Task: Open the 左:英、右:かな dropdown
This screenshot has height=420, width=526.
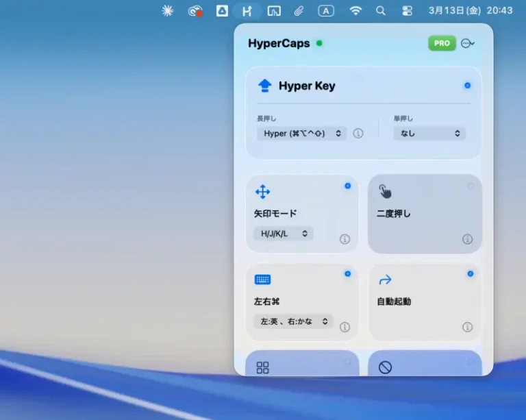Action: click(293, 321)
